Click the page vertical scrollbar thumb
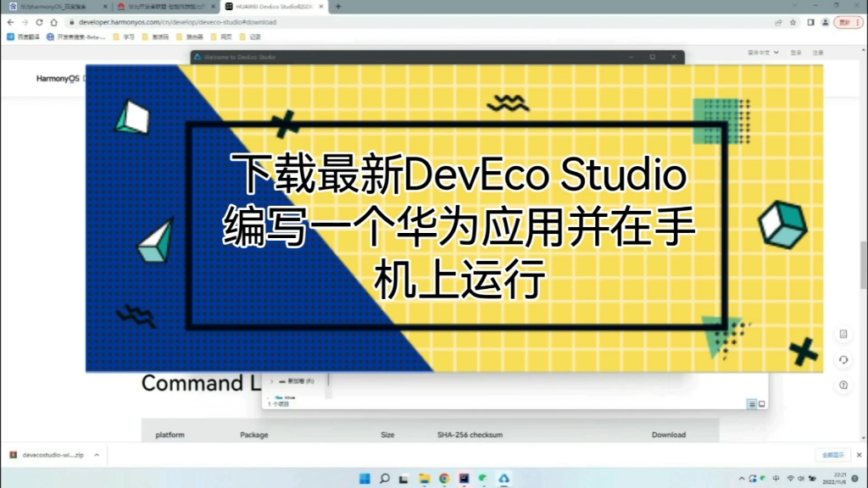 [x=864, y=265]
